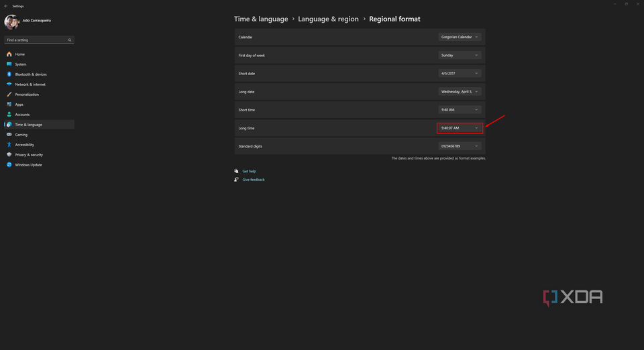This screenshot has height=350, width=644.
Task: Focus the Find a setting search box
Action: tap(38, 40)
